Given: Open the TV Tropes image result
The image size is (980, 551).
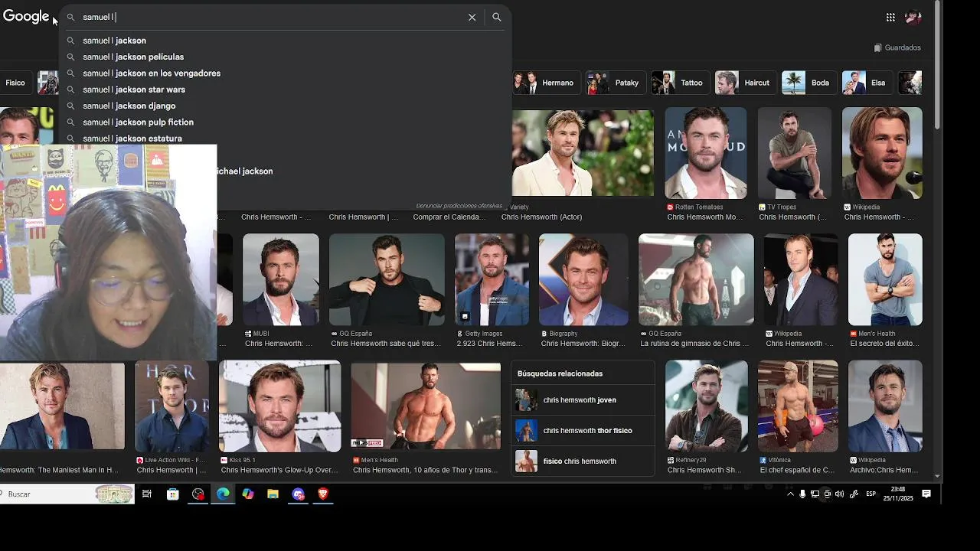Looking at the screenshot, I should point(794,153).
